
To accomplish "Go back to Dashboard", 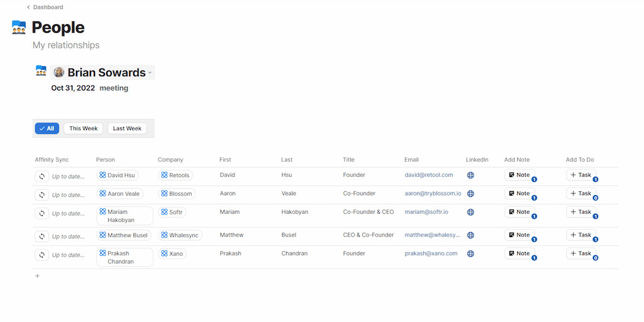I will 45,7.
